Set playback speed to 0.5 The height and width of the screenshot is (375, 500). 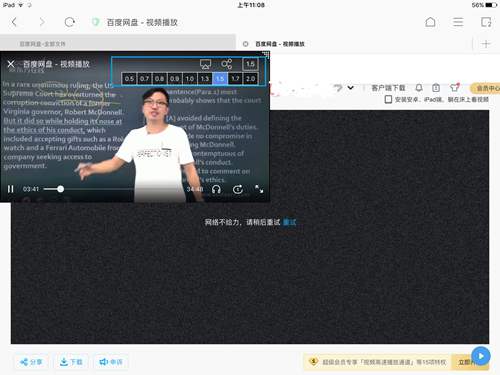[129, 79]
